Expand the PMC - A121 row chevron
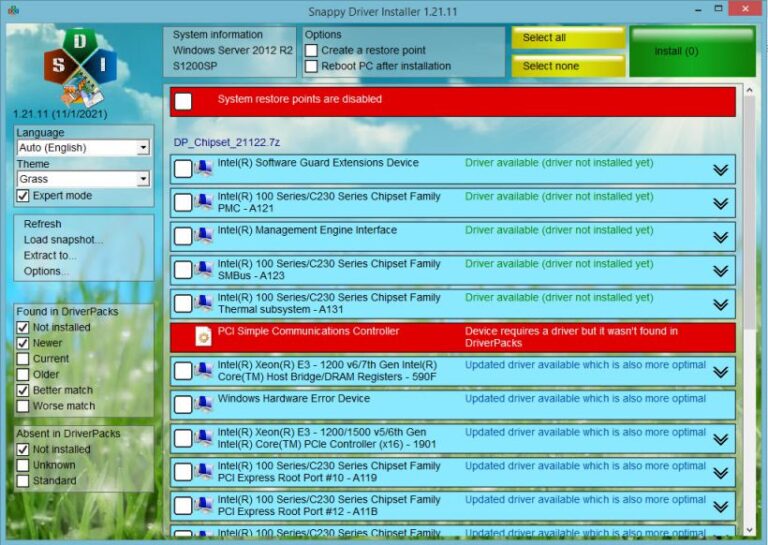 (x=720, y=204)
